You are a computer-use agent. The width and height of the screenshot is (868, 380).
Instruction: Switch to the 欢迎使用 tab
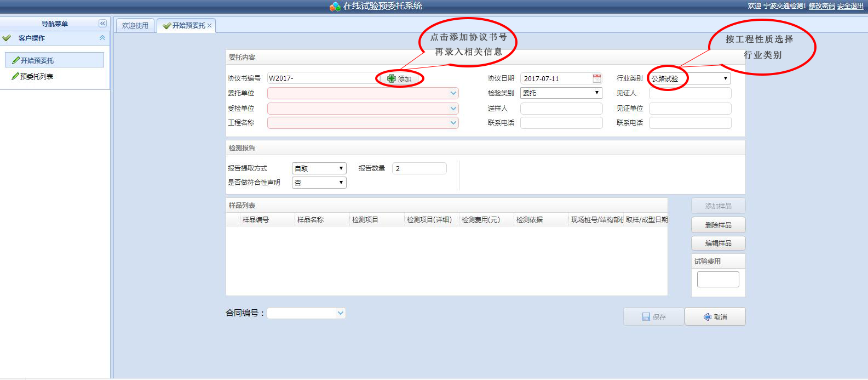click(135, 26)
